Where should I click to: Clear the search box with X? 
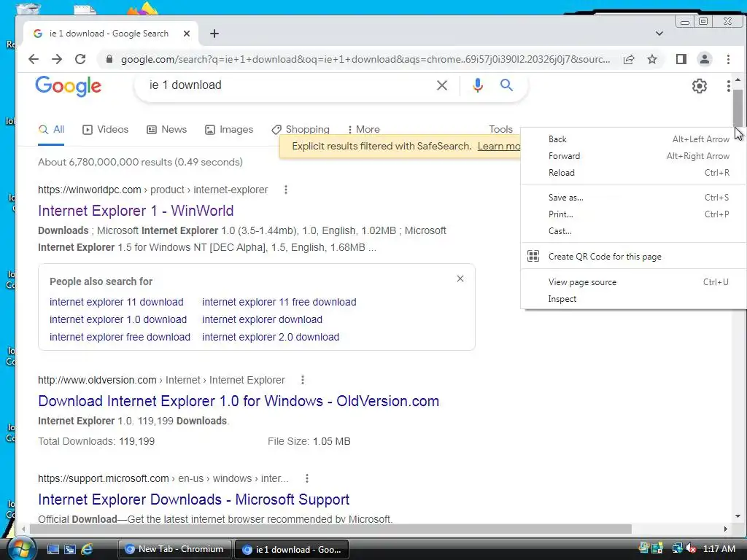pos(442,85)
